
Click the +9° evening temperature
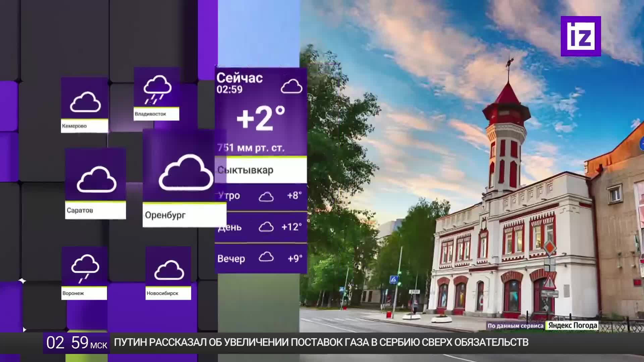pyautogui.click(x=295, y=258)
